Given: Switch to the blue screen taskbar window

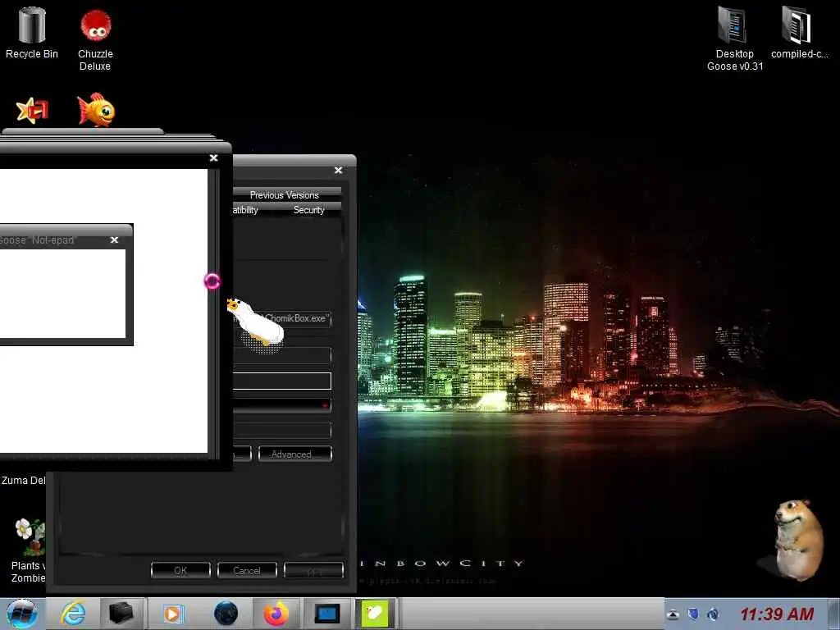Looking at the screenshot, I should [x=326, y=614].
